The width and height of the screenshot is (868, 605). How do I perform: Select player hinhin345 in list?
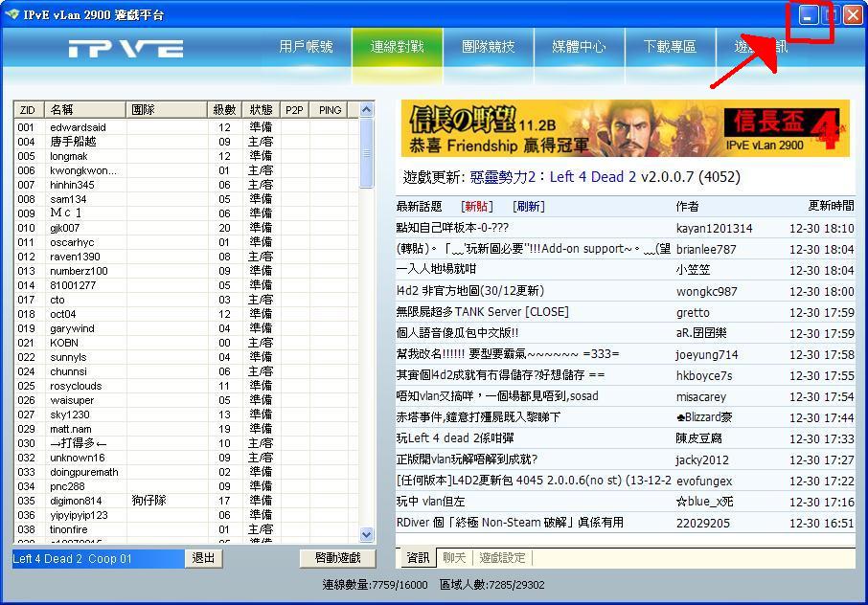click(72, 185)
